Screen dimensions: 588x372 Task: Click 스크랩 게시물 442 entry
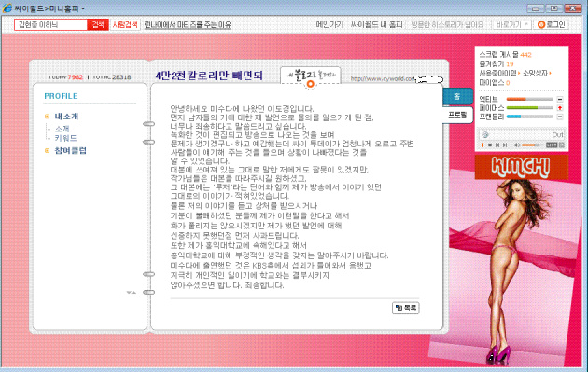pos(505,55)
